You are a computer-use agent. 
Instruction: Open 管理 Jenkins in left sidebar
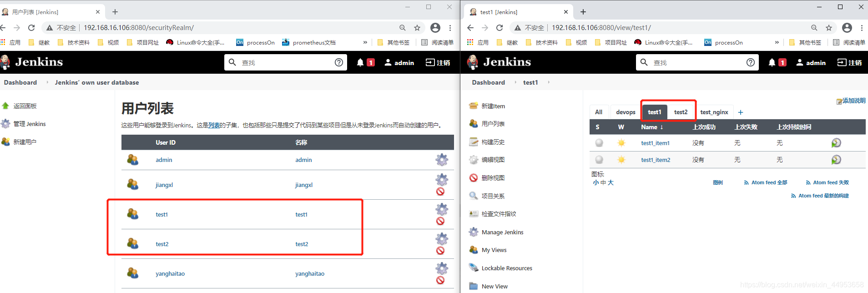[30, 124]
